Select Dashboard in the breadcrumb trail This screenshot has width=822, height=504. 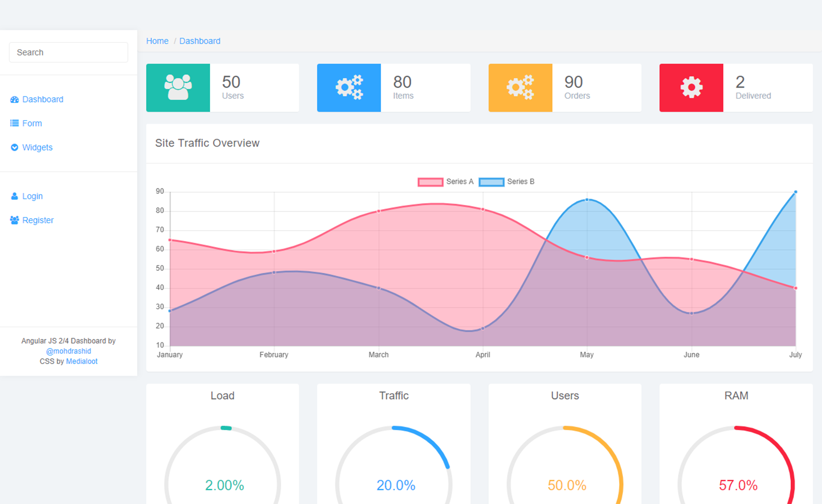200,41
